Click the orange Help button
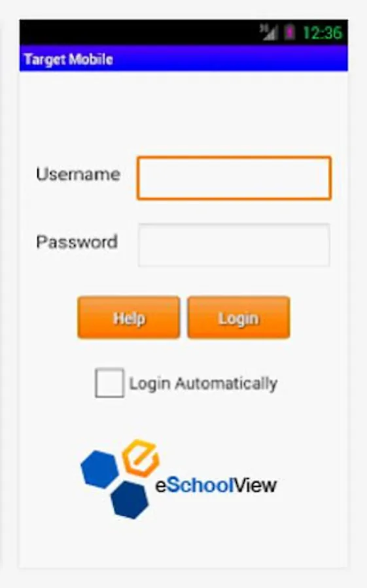 click(129, 318)
